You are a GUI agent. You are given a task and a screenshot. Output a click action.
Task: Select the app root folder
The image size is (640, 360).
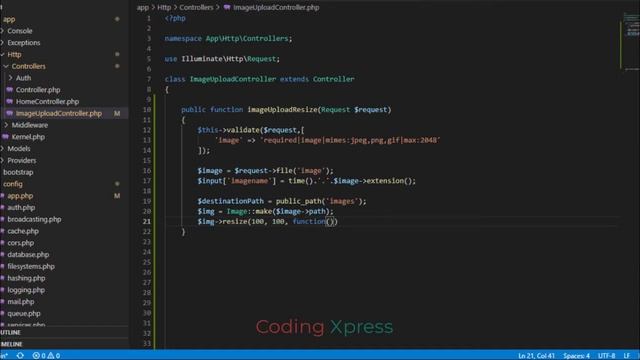coord(9,20)
